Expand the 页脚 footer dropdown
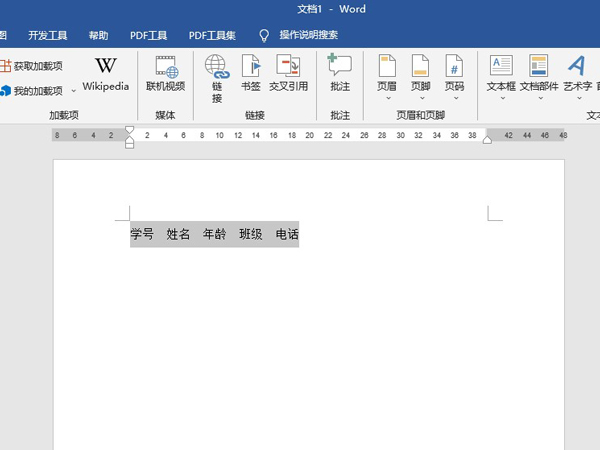The image size is (600, 450). tap(420, 75)
